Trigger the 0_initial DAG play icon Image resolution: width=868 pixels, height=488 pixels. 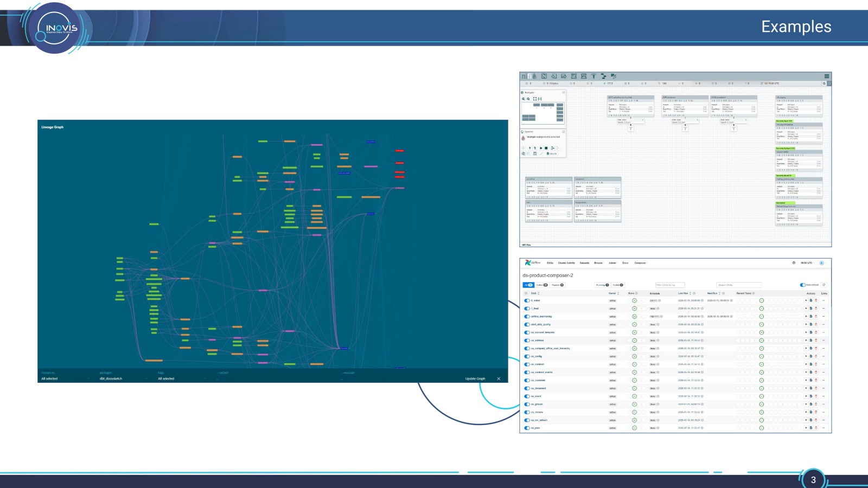[x=806, y=300]
